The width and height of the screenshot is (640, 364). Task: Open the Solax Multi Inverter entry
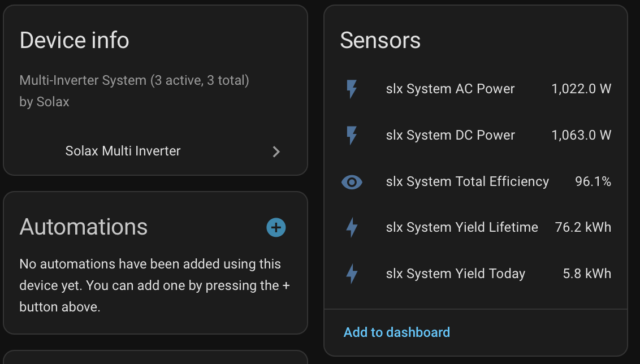pos(123,151)
